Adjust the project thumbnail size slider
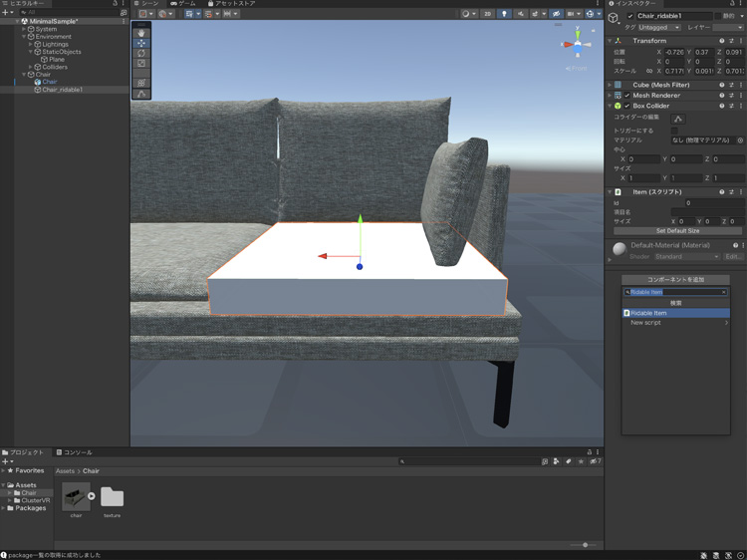The width and height of the screenshot is (747, 560). tap(585, 545)
